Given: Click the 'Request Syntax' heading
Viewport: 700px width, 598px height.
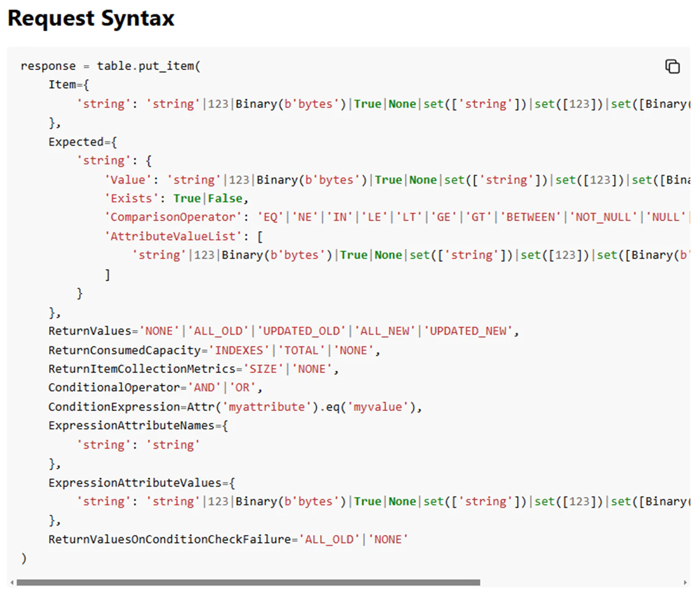Looking at the screenshot, I should coord(91,18).
